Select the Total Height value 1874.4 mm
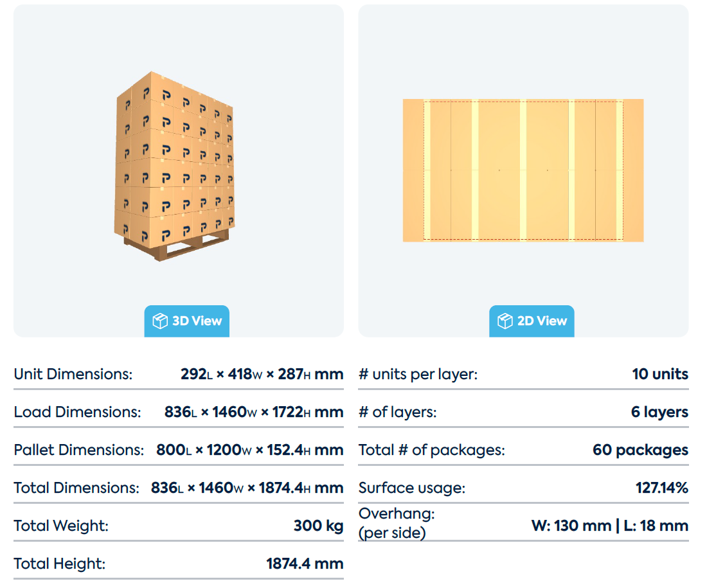Viewport: 707px width, 588px height. pos(305,564)
